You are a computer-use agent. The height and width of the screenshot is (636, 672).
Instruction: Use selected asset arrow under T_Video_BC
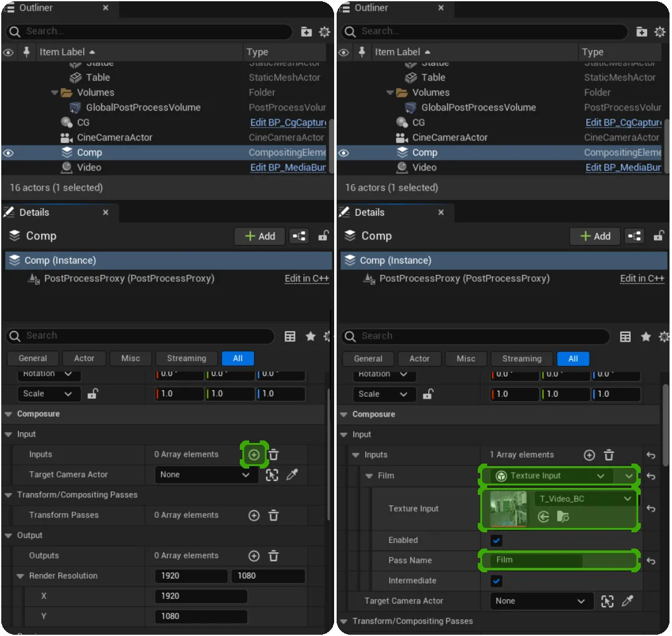543,517
